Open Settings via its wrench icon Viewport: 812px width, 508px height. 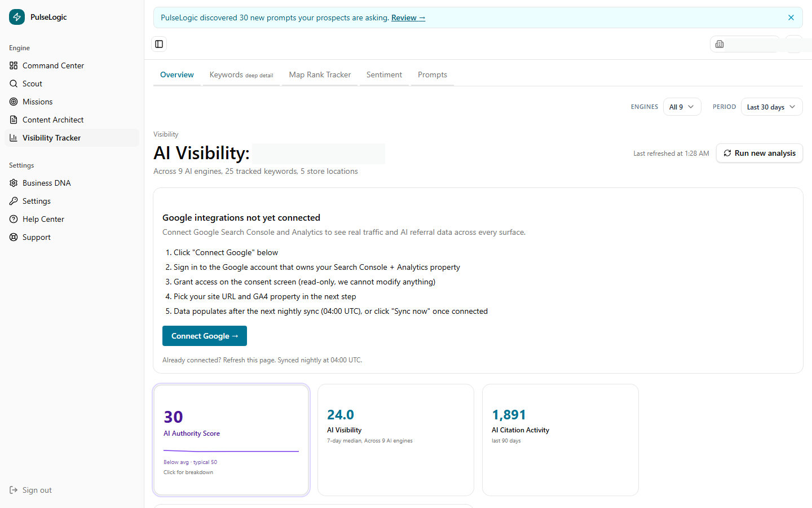14,201
